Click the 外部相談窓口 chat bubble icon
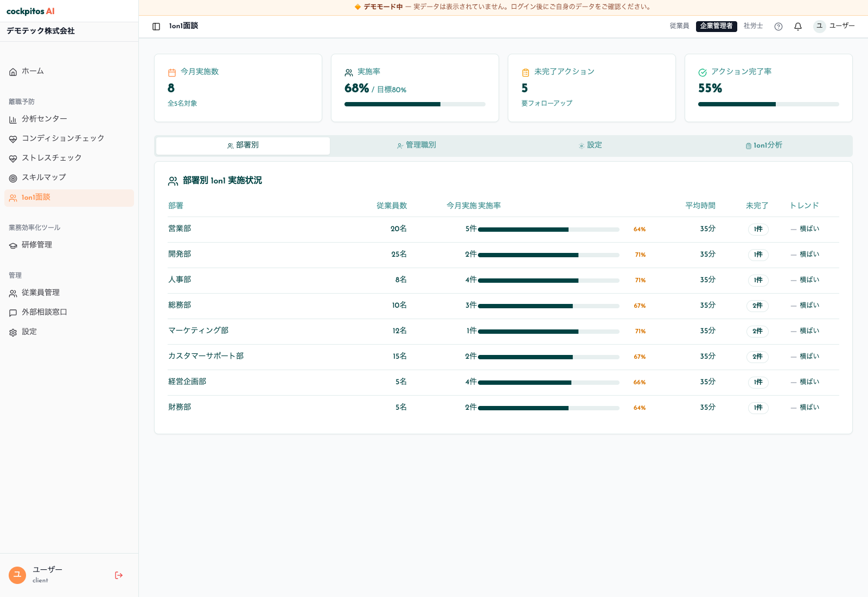Screen dimensions: 868x597 [x=13, y=313]
